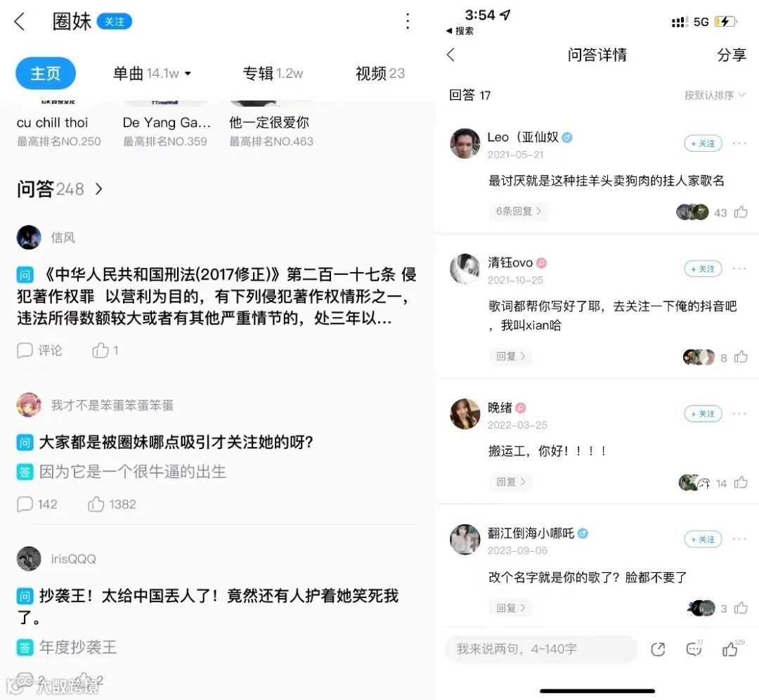
Task: Follow 翻江倒海小哪吒 with the +关注 button
Action: (x=703, y=539)
